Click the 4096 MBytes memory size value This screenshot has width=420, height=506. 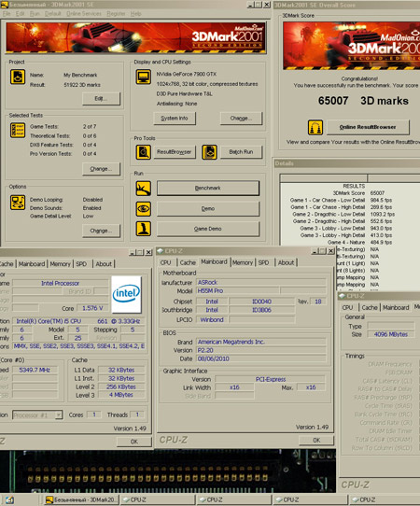click(x=391, y=334)
